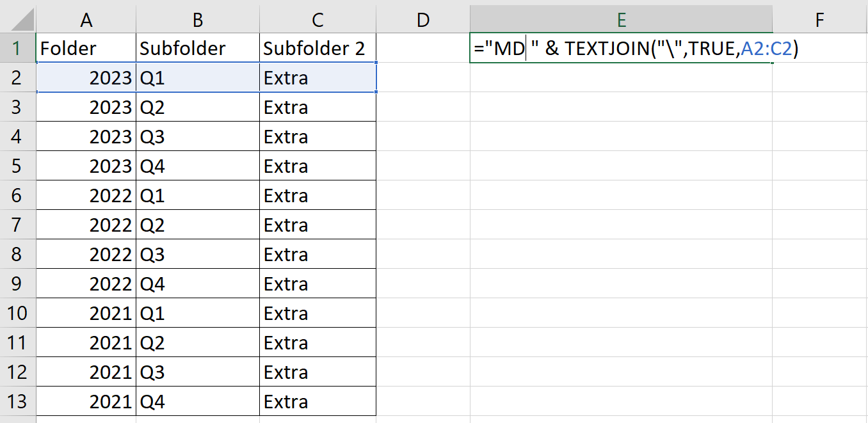Select the Subfolder 2 header cell
The image size is (868, 423).
317,47
